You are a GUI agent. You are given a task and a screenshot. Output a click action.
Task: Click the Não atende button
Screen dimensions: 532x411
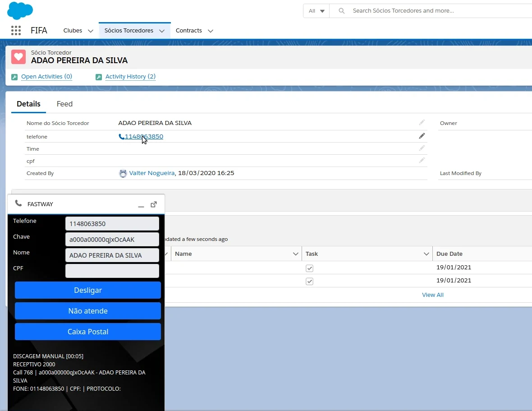pos(88,311)
